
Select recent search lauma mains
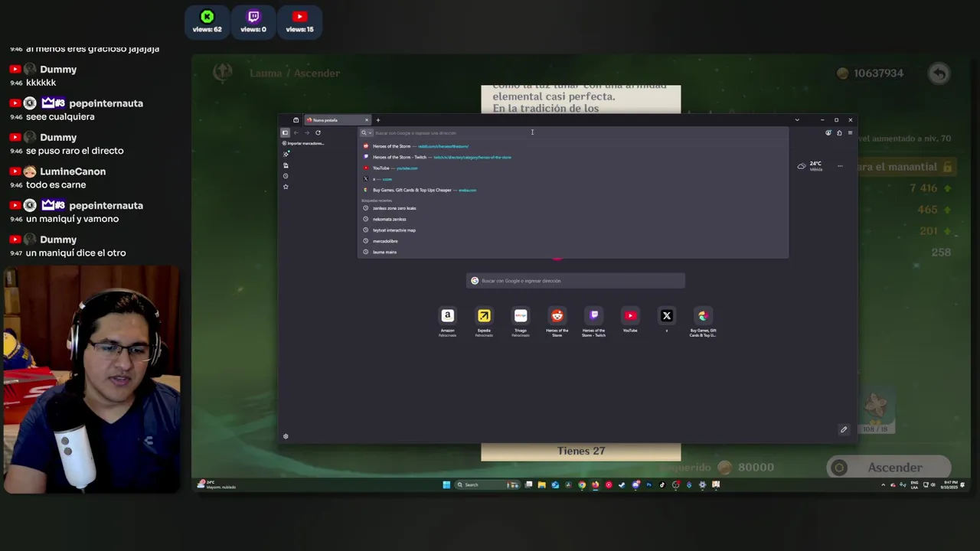point(573,252)
